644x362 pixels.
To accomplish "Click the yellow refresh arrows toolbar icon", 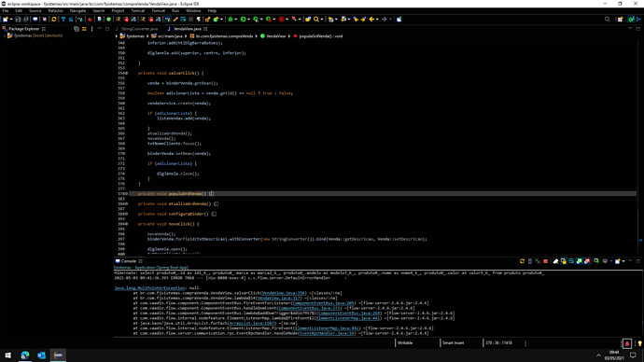I will (x=54, y=19).
